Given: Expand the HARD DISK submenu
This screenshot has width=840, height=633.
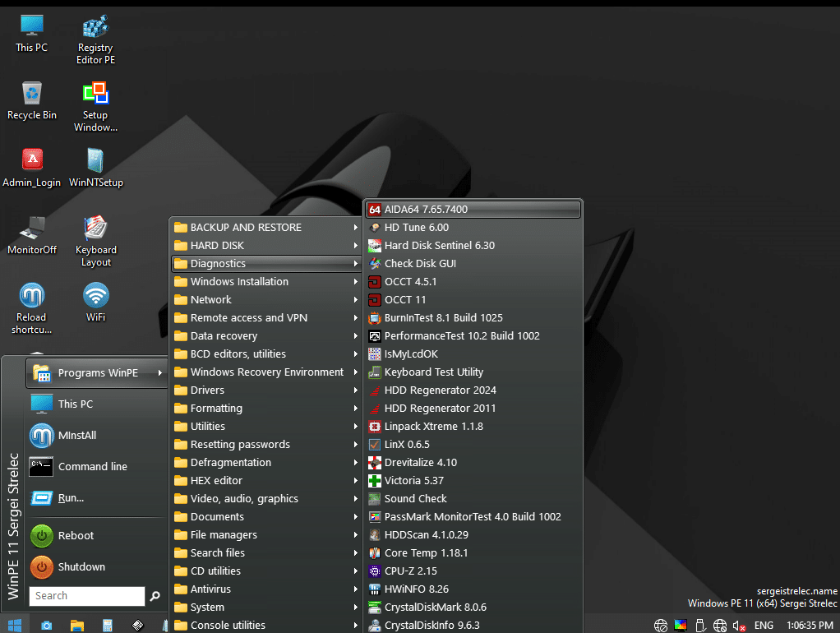Looking at the screenshot, I should (265, 246).
